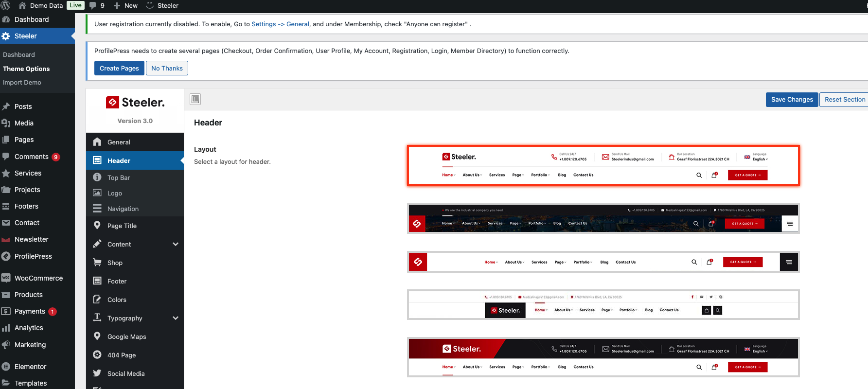Screen dimensions: 868x389
Task: Select the first white Steeler header layout
Action: click(x=603, y=165)
